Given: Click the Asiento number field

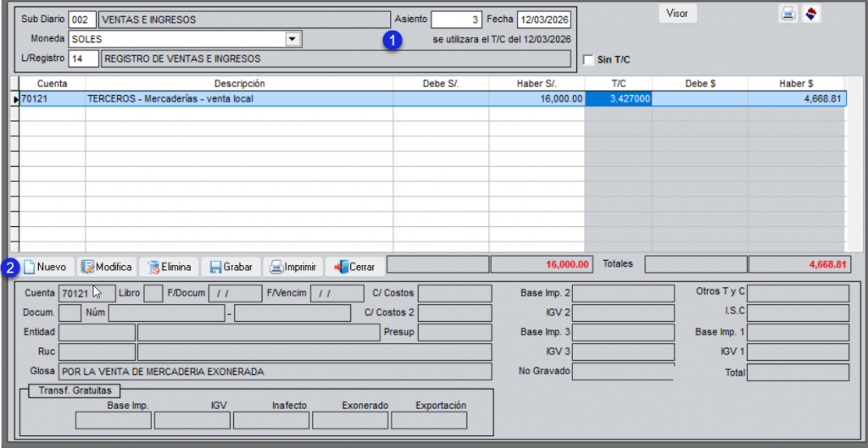Looking at the screenshot, I should 457,19.
